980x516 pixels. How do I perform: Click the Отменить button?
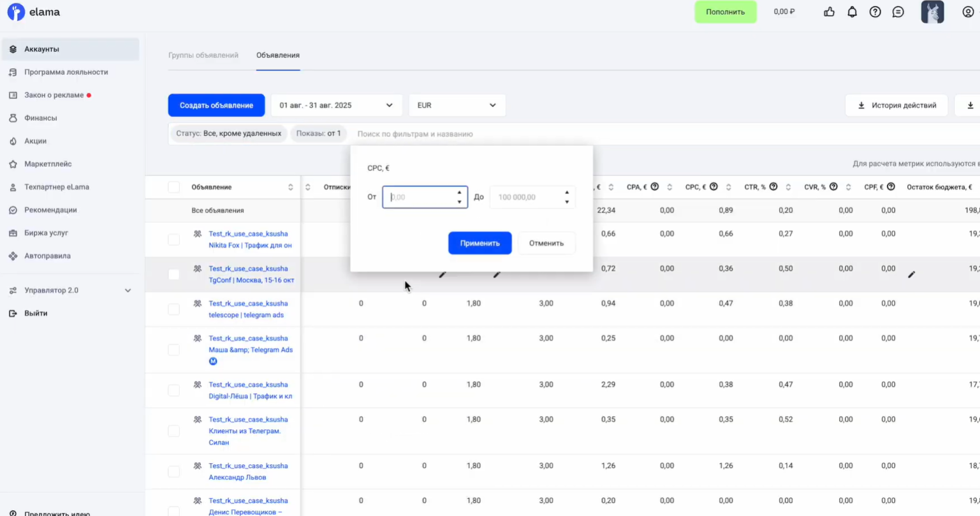pyautogui.click(x=546, y=243)
